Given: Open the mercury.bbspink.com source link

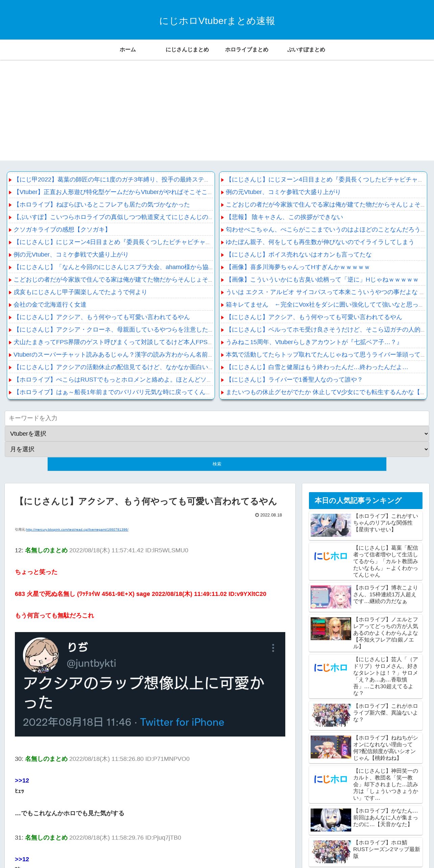Looking at the screenshot, I should tap(77, 530).
